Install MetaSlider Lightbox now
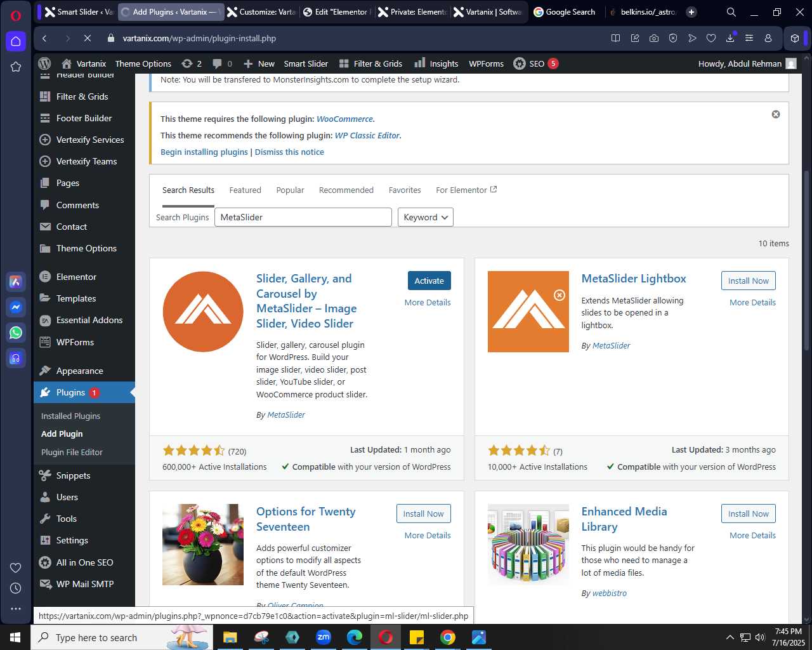812x650 pixels. (749, 281)
